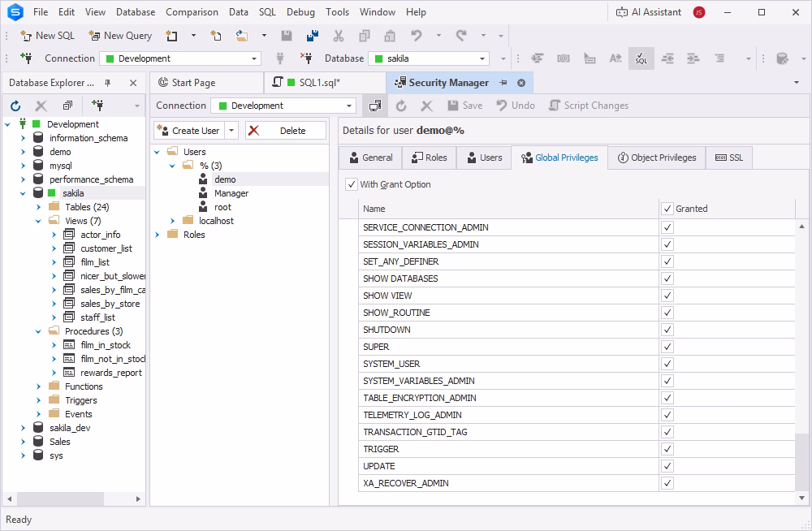Click the database settings icon at toolbar far right
Viewport: 812px width, 531px height.
click(783, 58)
